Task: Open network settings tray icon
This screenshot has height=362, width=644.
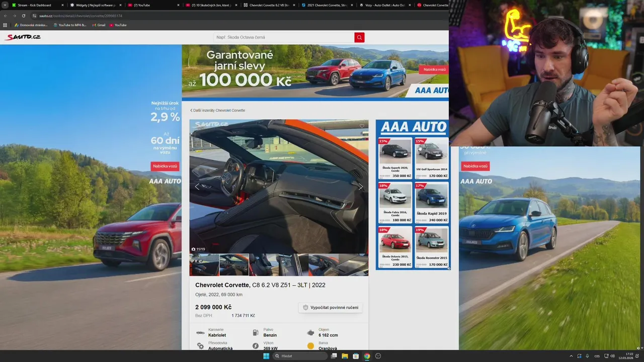Action: point(606,356)
